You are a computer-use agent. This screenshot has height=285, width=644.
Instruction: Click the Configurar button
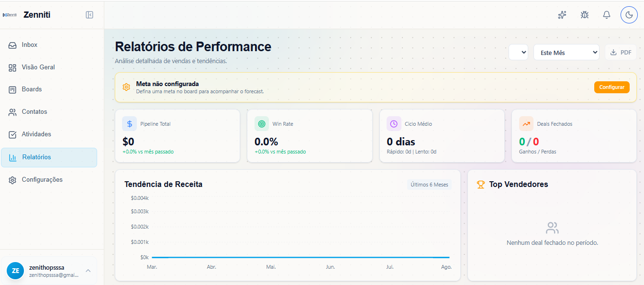(612, 87)
